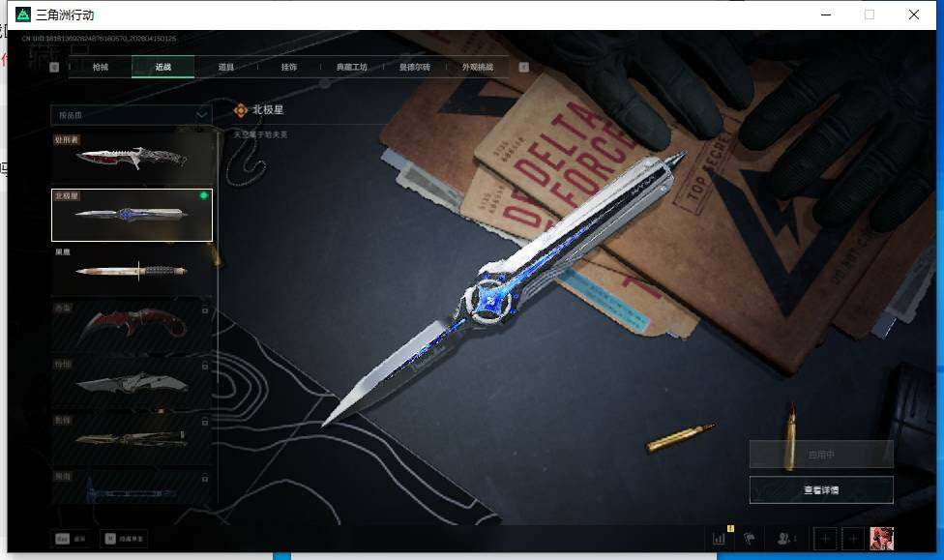Click the orange rarity icon beside 北极星 title
This screenshot has height=560, width=944.
coord(241,109)
